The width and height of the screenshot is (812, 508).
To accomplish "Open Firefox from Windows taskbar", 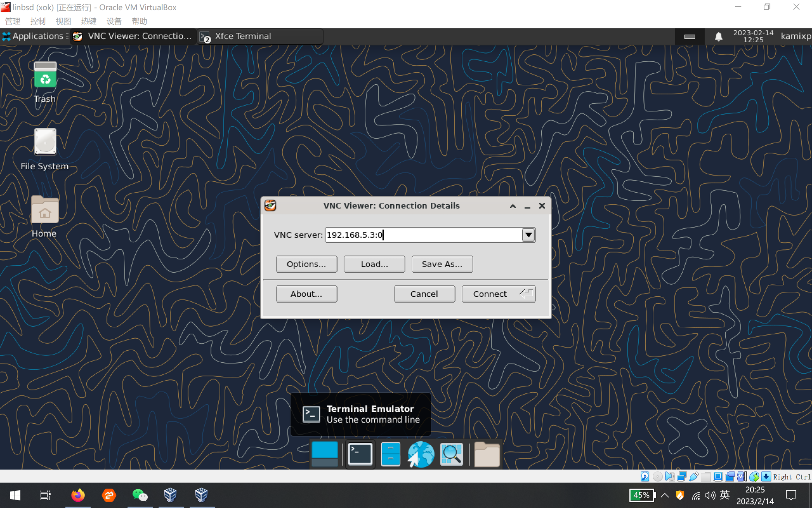I will (x=78, y=495).
